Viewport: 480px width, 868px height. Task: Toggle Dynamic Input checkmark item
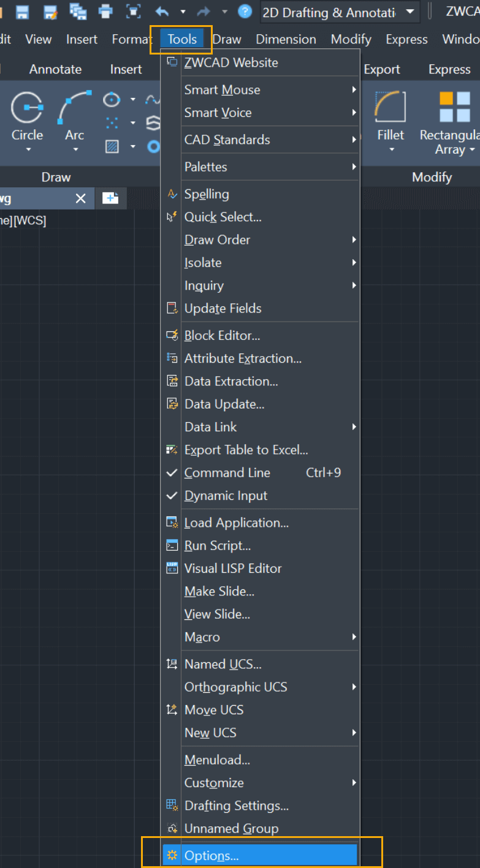(260, 496)
